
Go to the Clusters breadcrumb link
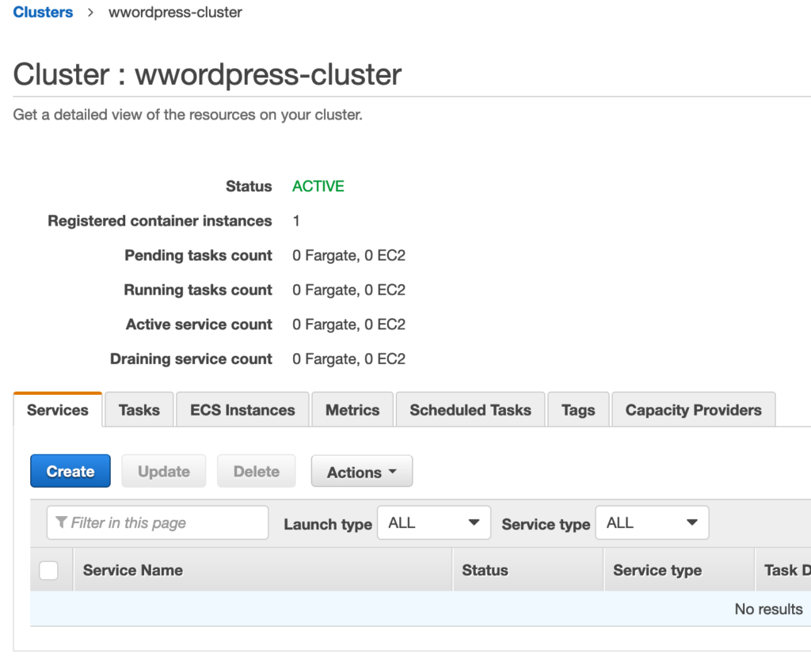43,12
